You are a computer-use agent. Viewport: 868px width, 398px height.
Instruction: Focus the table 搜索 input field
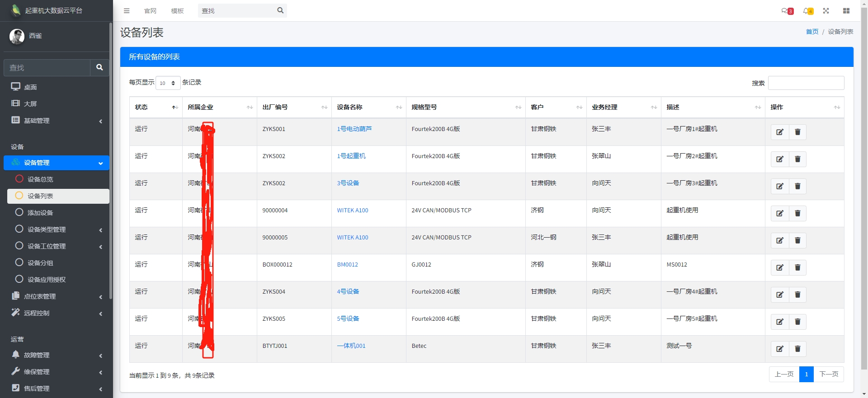(x=806, y=83)
